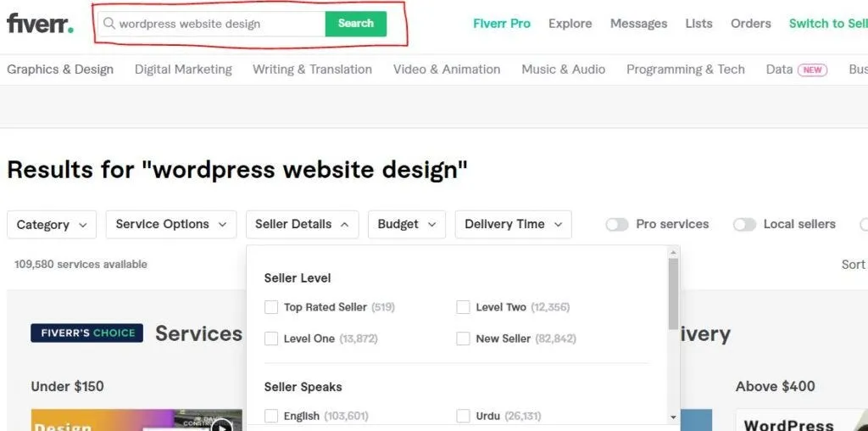
Task: Click the Seller Details panel scrollbar thumb
Action: (673, 294)
